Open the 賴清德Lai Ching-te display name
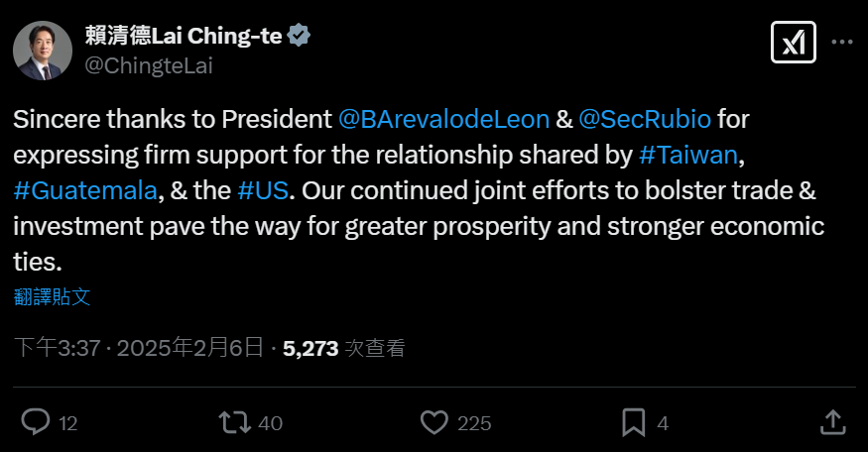This screenshot has width=868, height=452. pos(183,37)
